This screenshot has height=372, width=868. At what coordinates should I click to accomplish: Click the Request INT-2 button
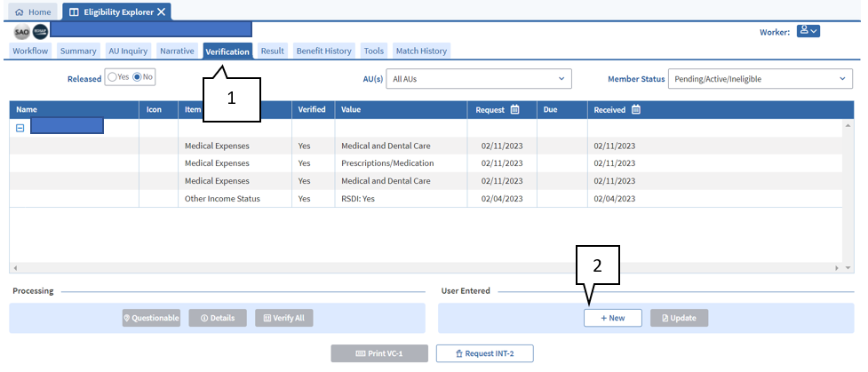click(x=485, y=353)
